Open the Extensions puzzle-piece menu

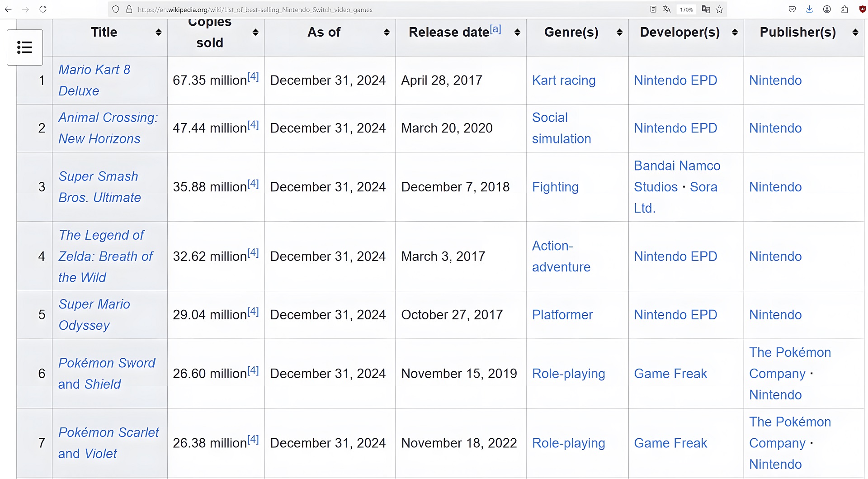[x=844, y=9]
